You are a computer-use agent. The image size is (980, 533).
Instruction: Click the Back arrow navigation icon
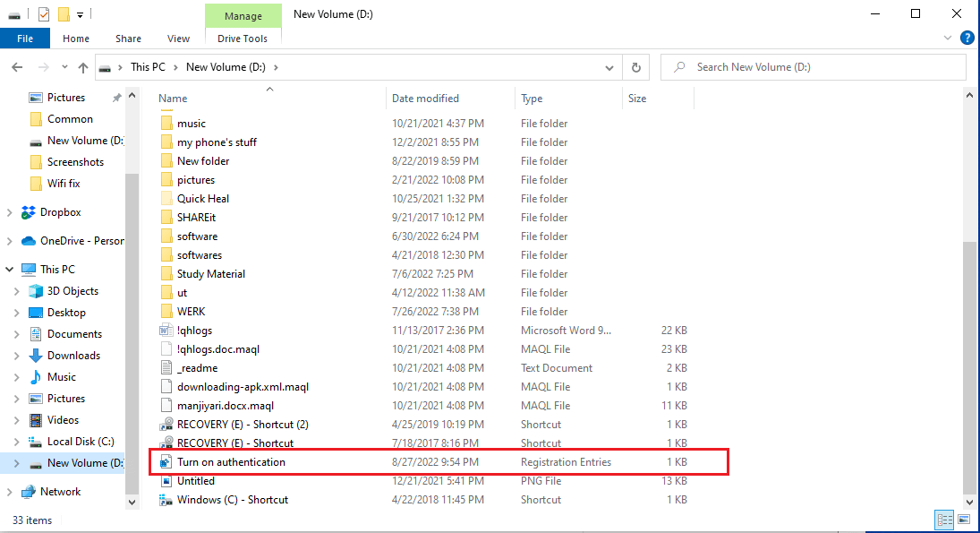[17, 67]
